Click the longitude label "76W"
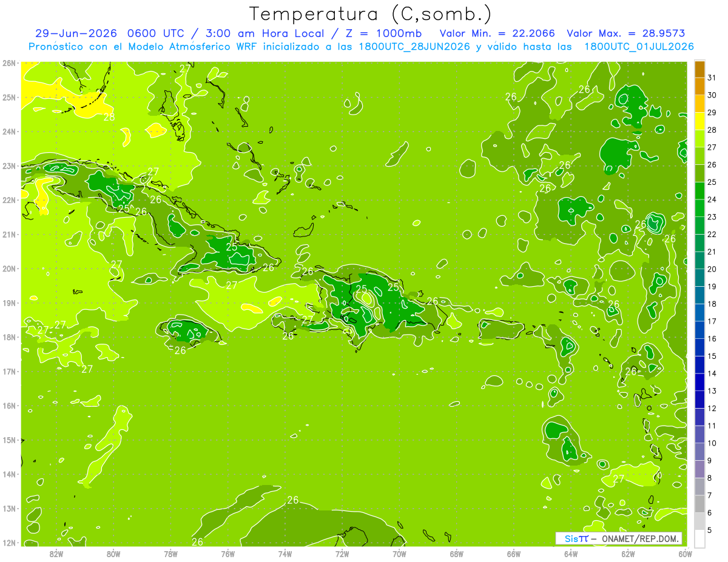Screen dimensions: 728x562 click(x=228, y=554)
